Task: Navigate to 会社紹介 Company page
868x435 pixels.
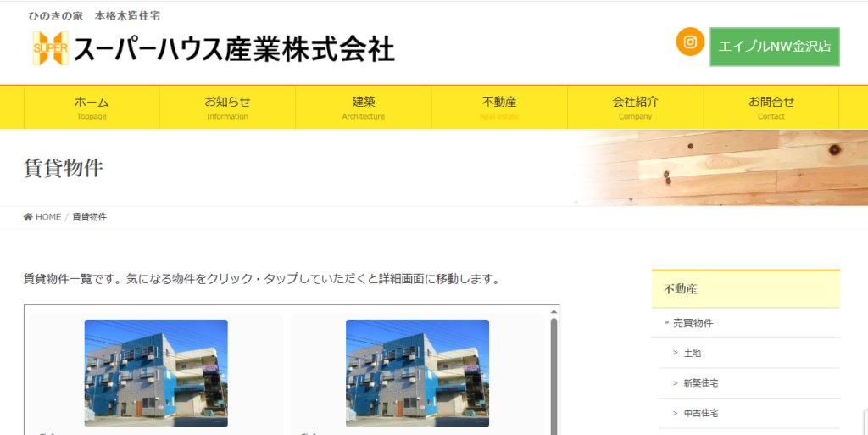Action: click(635, 107)
